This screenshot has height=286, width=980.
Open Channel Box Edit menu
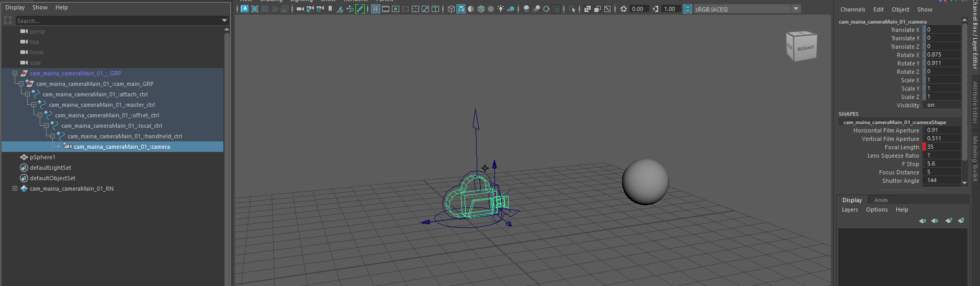tap(878, 9)
